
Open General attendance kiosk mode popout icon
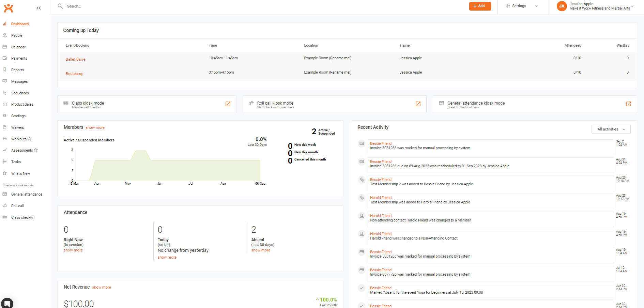pyautogui.click(x=629, y=104)
